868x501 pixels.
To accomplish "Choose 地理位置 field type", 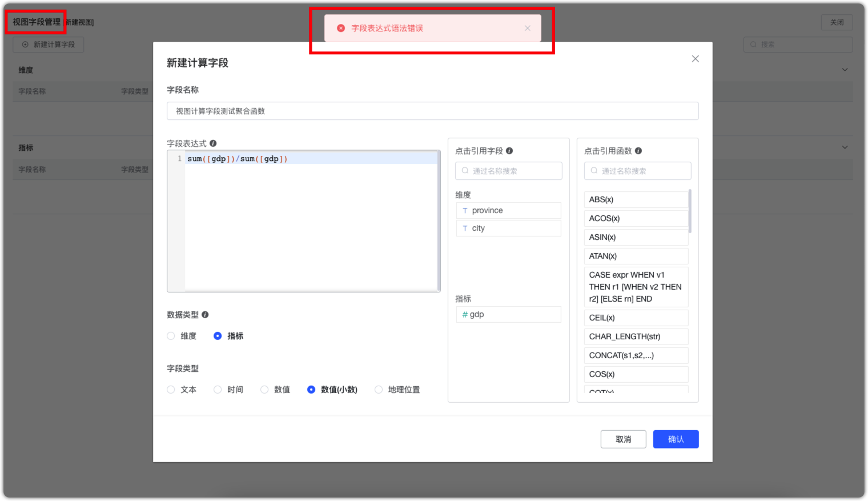I will point(379,390).
